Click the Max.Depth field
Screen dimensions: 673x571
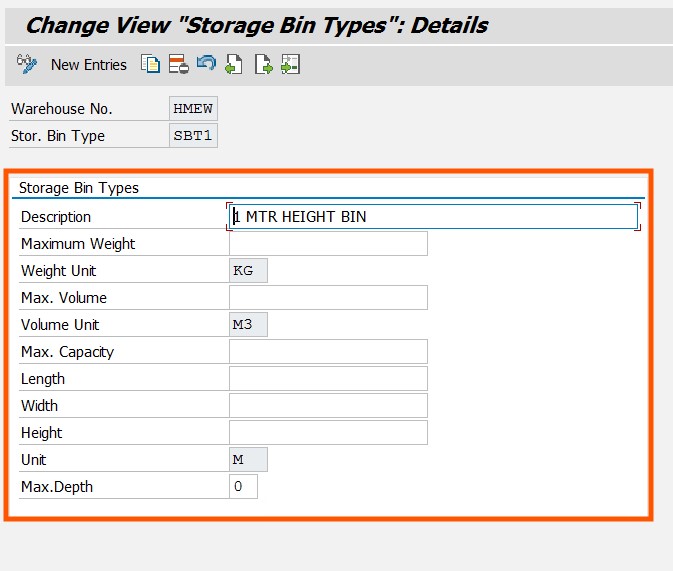pos(243,487)
